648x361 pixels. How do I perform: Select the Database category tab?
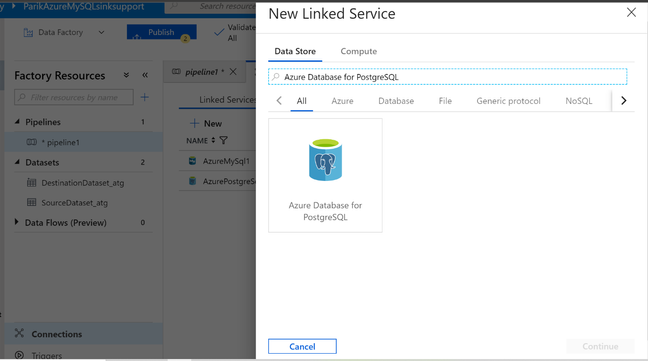[396, 101]
